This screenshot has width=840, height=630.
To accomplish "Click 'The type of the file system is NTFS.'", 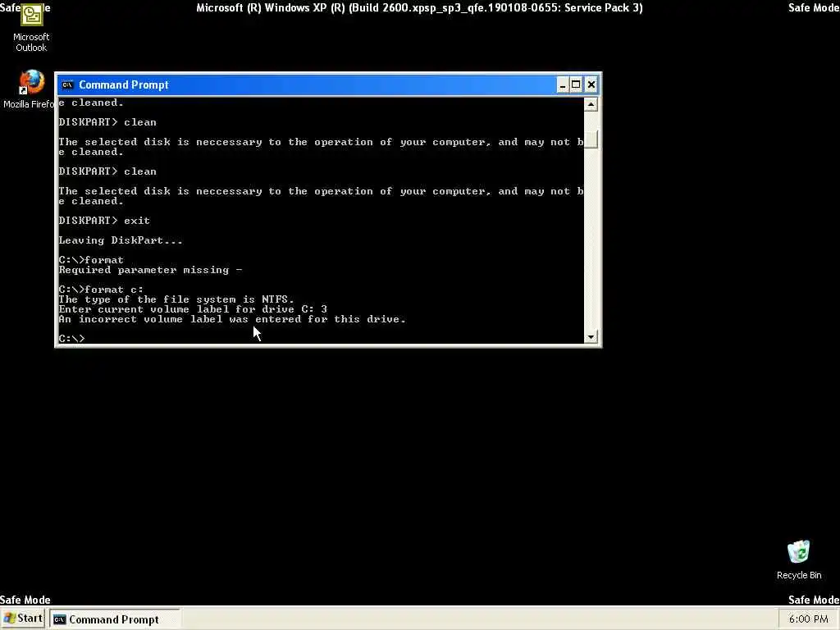I will coord(176,299).
